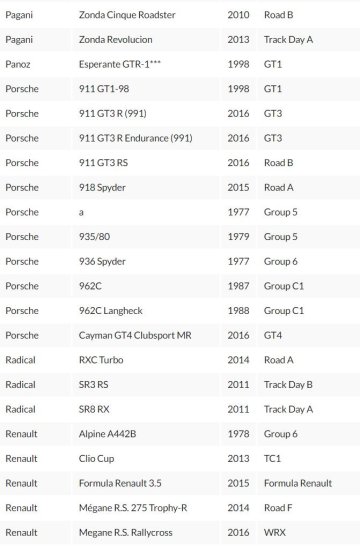Image resolution: width=360 pixels, height=546 pixels.
Task: Click the 935/80 model entry
Action: point(94,237)
